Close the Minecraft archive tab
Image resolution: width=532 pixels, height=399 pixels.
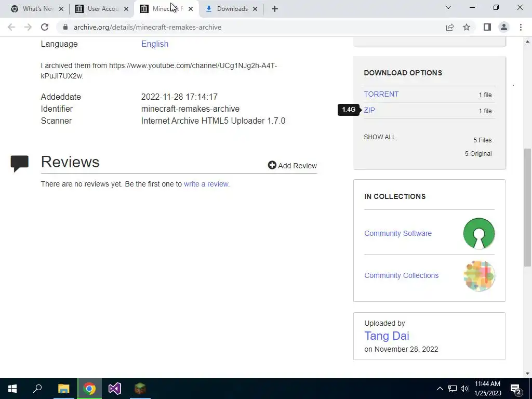pyautogui.click(x=191, y=9)
